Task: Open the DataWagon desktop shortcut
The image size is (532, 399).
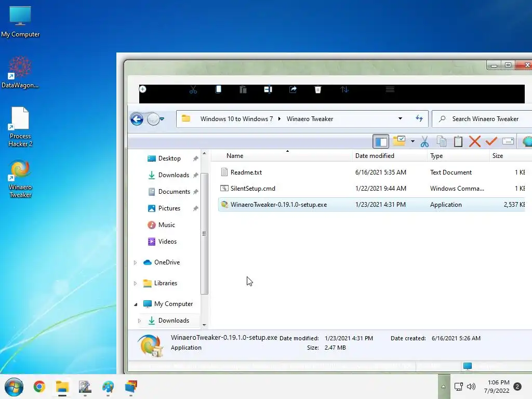Action: point(20,72)
